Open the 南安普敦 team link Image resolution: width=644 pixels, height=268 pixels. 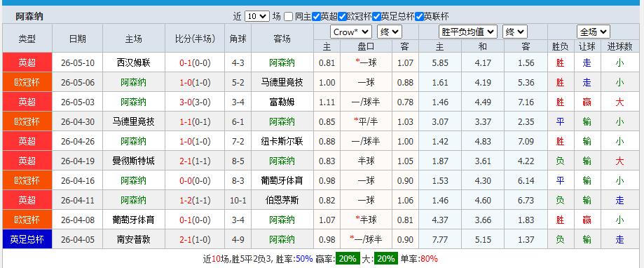133,239
